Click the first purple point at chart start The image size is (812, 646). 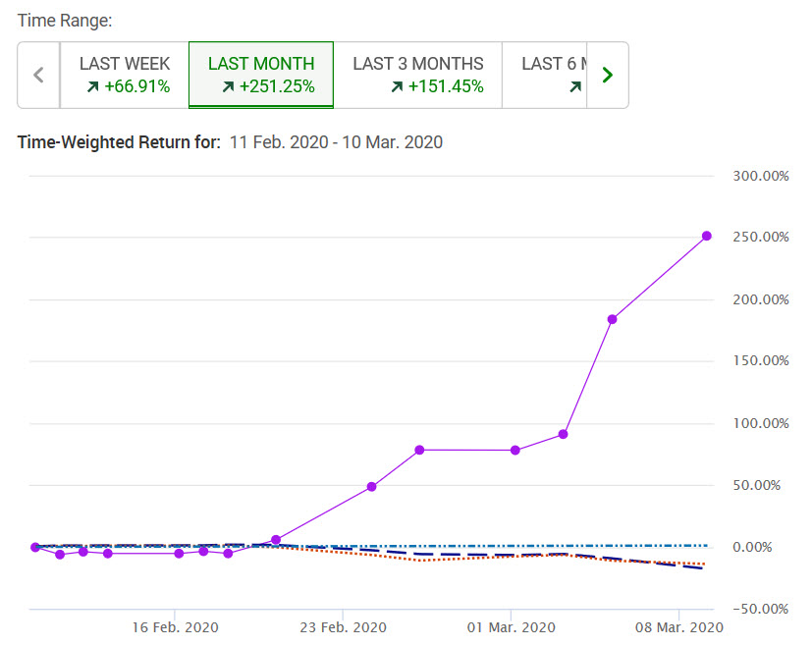[x=35, y=547]
